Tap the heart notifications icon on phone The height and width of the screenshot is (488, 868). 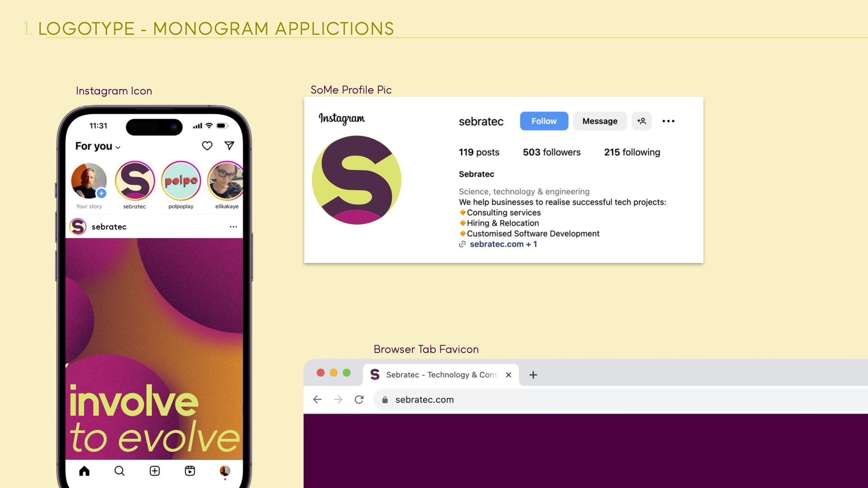207,145
